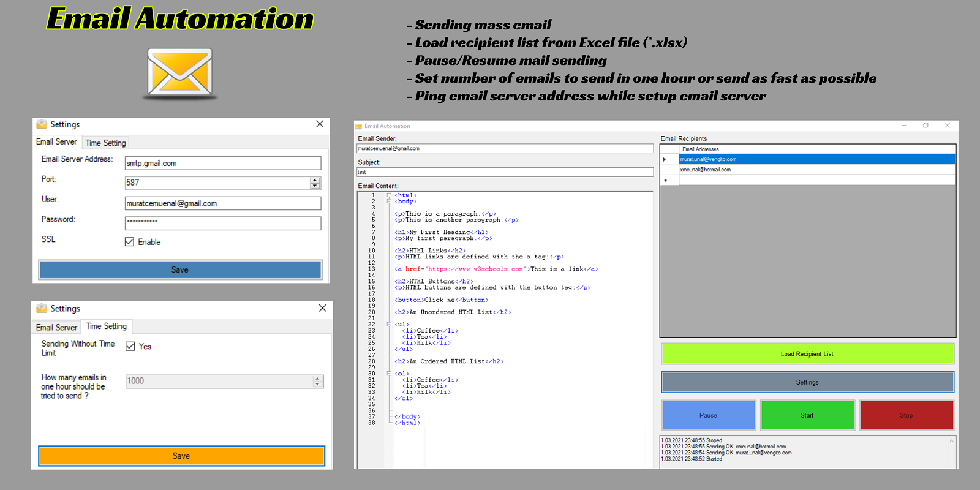Click the red Stop button
This screenshot has width=980, height=490.
pyautogui.click(x=907, y=415)
